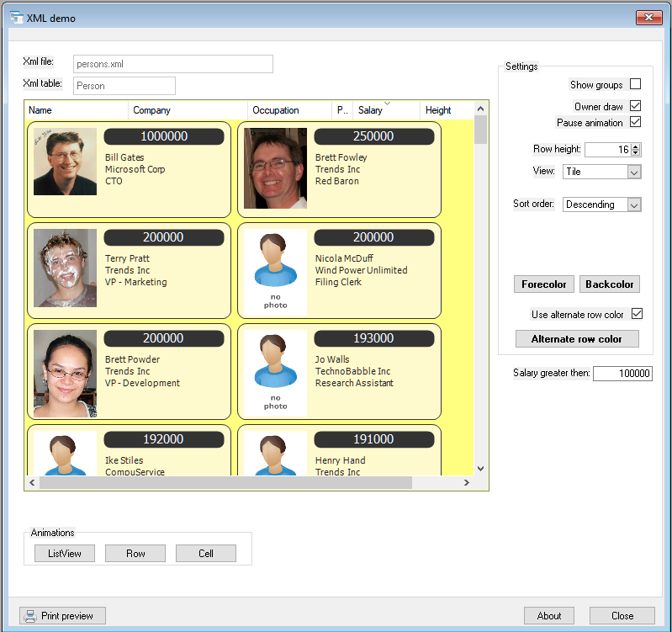Click the printer icon on Print preview
The width and height of the screenshot is (672, 632).
point(30,615)
